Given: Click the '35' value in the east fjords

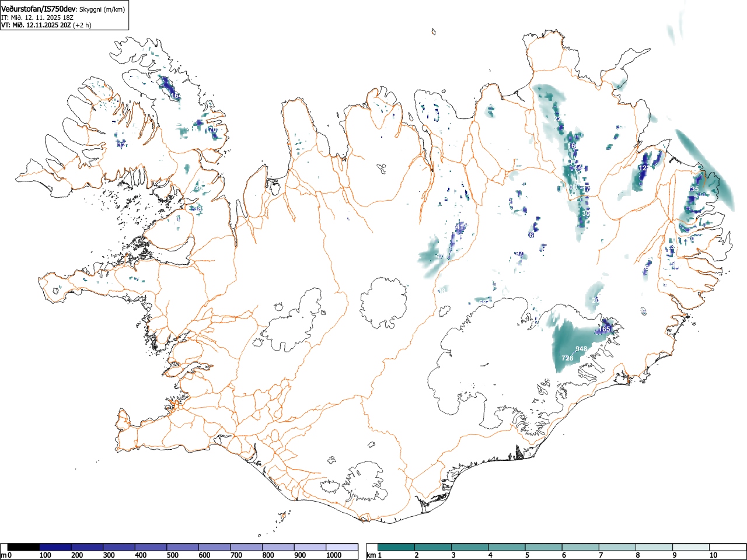Looking at the screenshot, I should point(694,189).
